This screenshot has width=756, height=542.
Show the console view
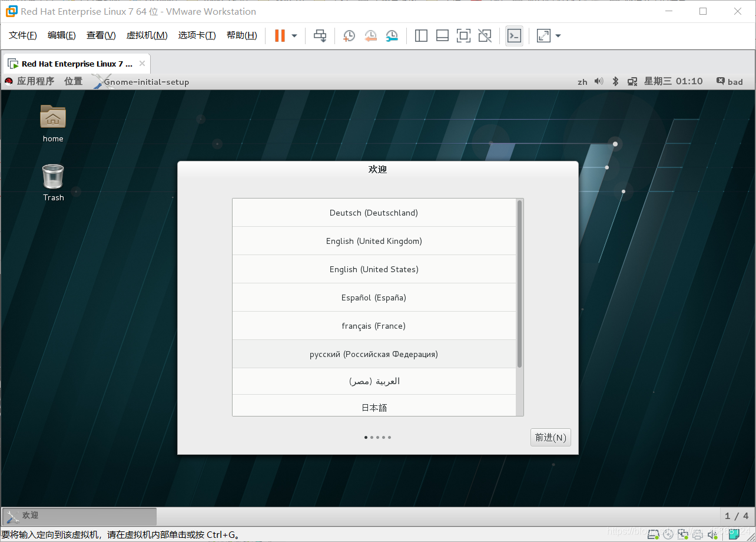tap(514, 36)
